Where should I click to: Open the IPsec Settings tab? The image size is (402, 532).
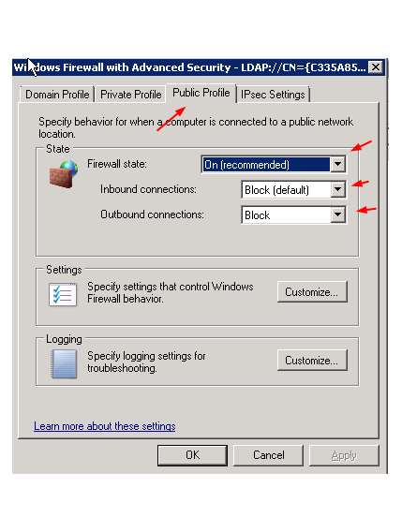[273, 95]
